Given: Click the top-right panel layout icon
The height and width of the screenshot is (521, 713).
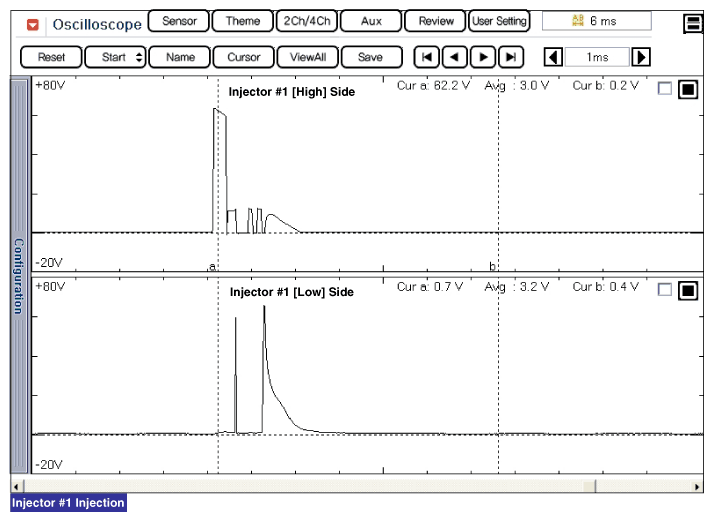Looking at the screenshot, I should [x=692, y=24].
